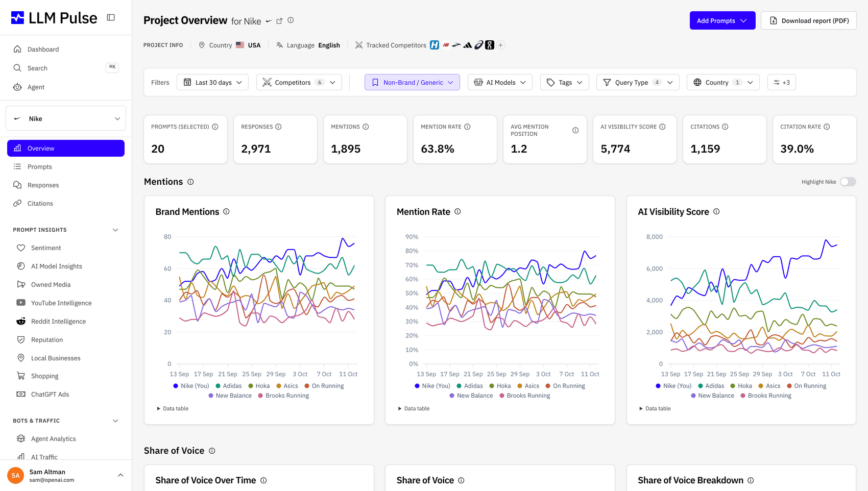This screenshot has width=868, height=491.
Task: Open external link icon next to Nike
Action: pos(279,21)
